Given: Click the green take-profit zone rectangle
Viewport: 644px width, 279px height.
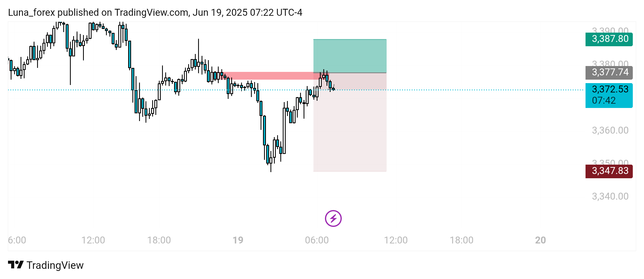Looking at the screenshot, I should click(350, 56).
